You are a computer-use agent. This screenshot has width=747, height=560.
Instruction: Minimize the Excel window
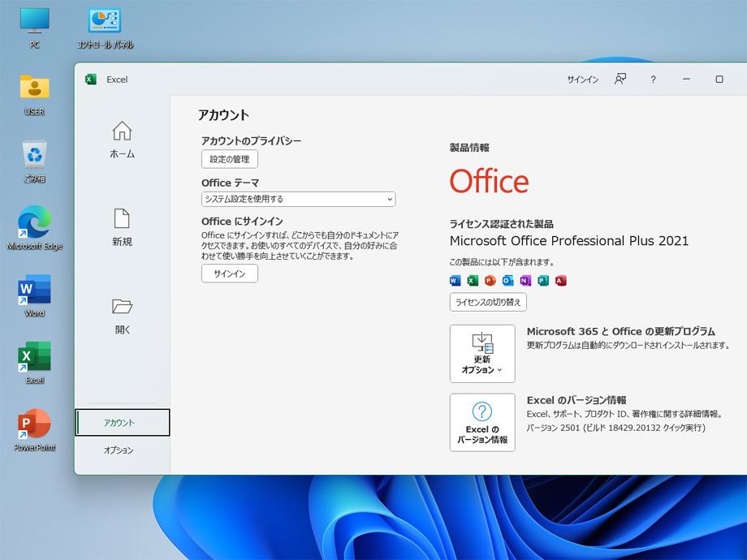click(x=686, y=79)
